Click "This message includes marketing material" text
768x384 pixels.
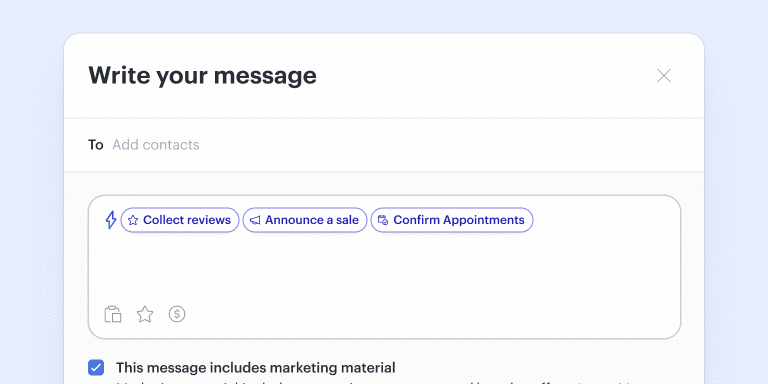256,367
